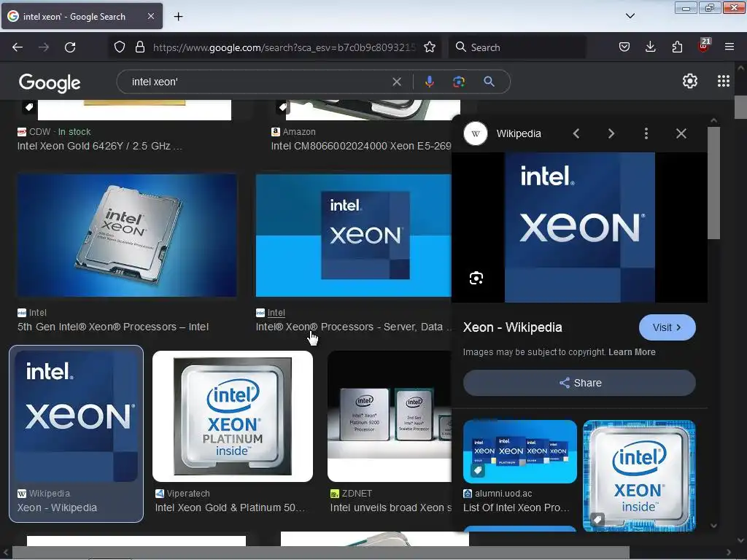Open tracking protection shield icon
Viewport: 747px width, 560px height.
tap(120, 47)
